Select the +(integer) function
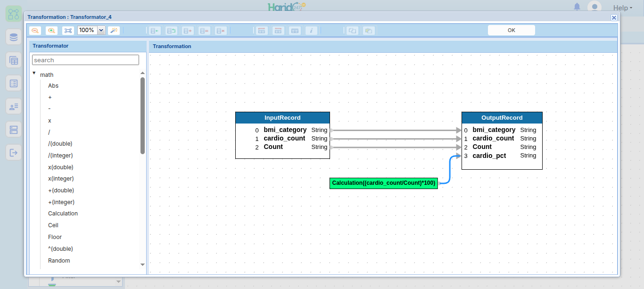Image resolution: width=644 pixels, height=289 pixels. [x=61, y=202]
